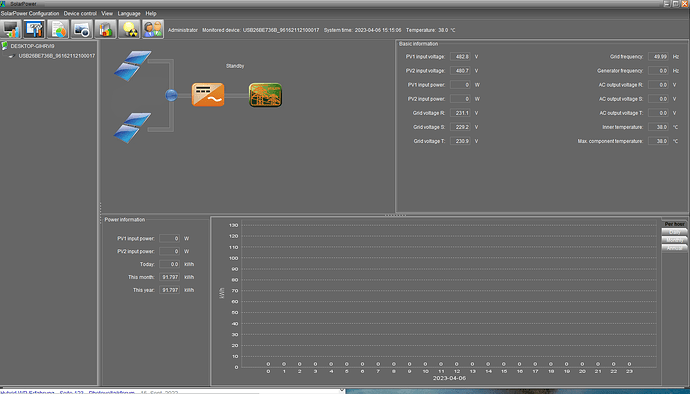Click the PV1 input voltage field 482.8
This screenshot has width=690, height=394.
[460, 57]
